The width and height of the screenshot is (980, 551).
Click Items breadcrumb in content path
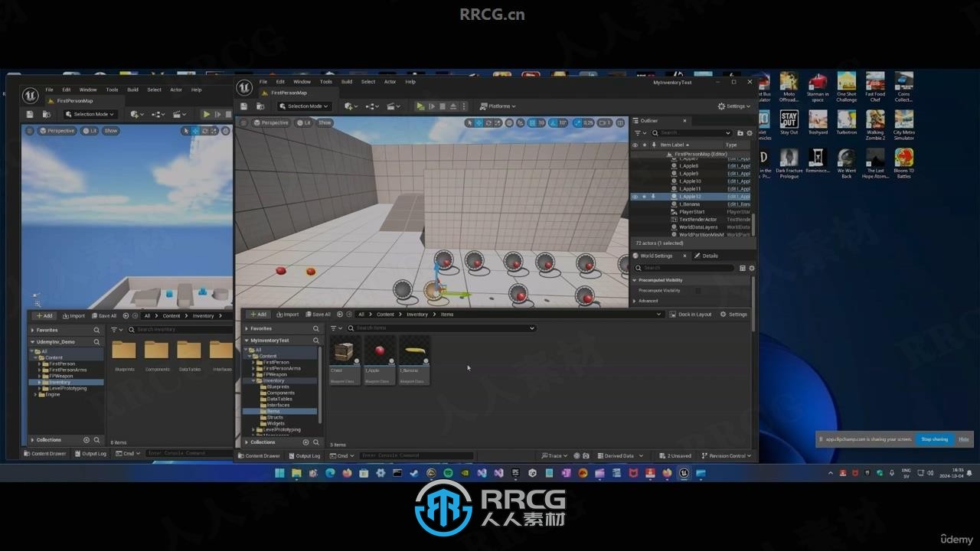[447, 315]
